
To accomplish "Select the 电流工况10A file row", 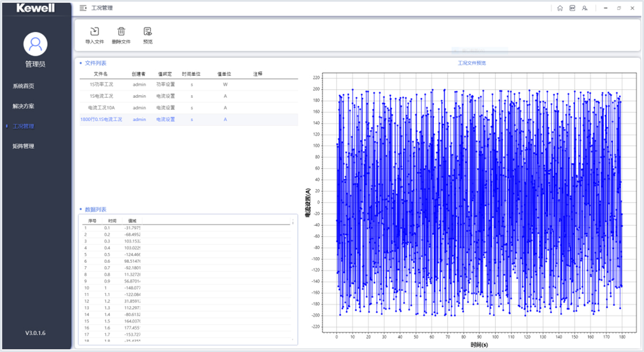I will click(101, 108).
